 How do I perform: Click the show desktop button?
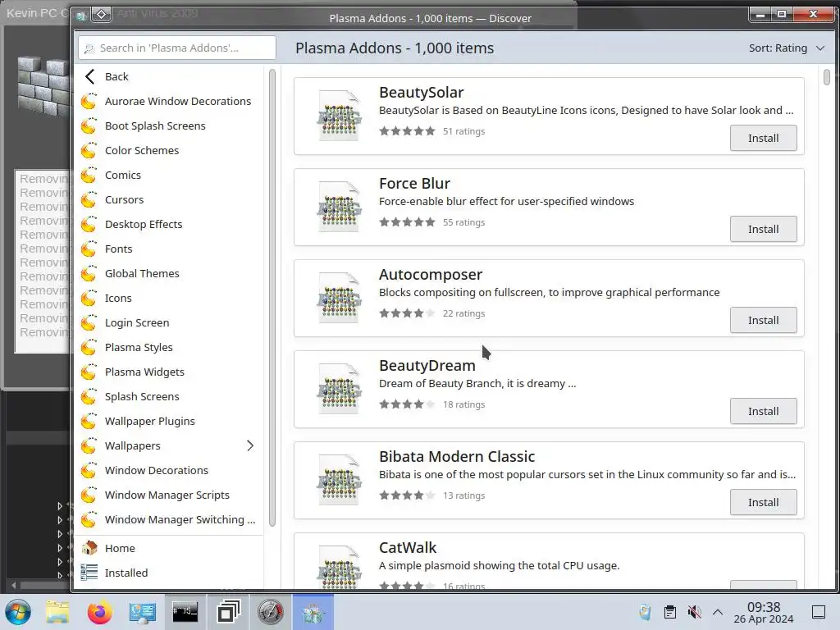819,612
